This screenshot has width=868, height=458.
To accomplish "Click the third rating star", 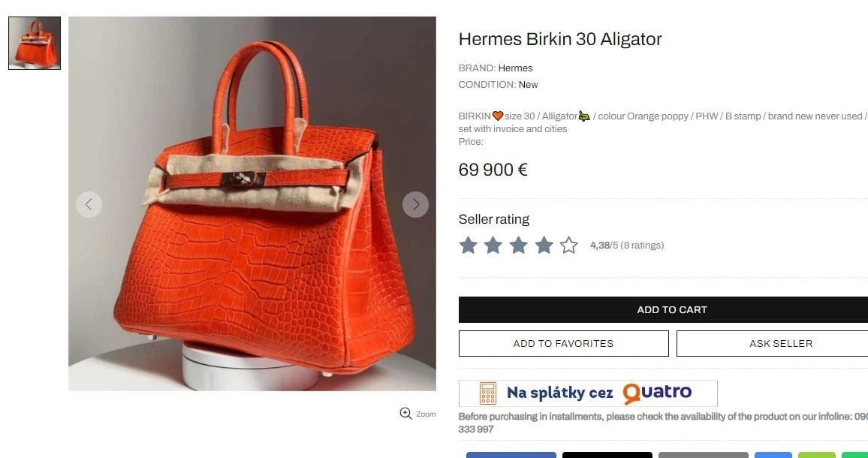I will coord(519,245).
